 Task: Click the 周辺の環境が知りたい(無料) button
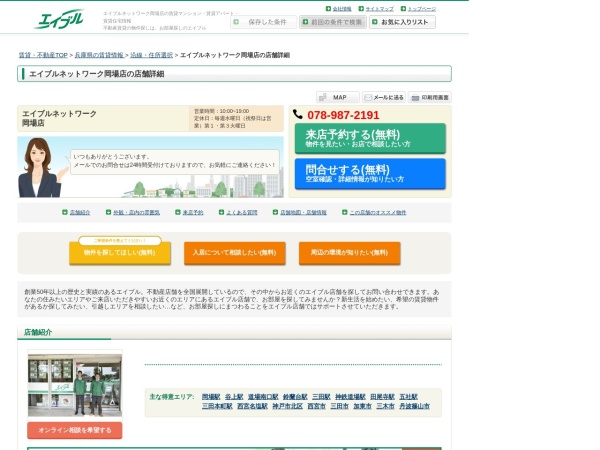349,253
